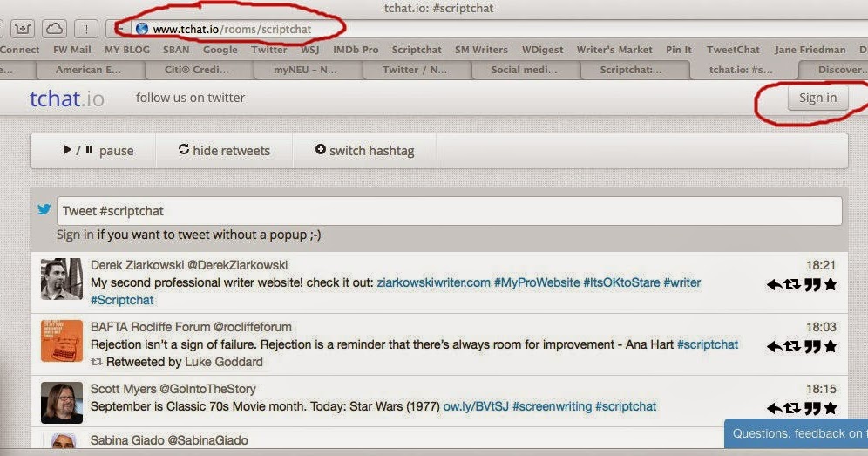Open the Jane Friedman bookmark
This screenshot has width=868, height=456.
tap(810, 50)
